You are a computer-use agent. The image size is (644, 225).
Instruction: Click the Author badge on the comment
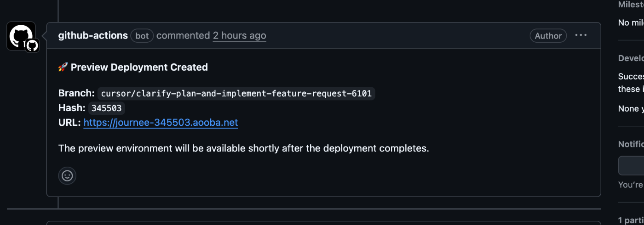(x=548, y=36)
